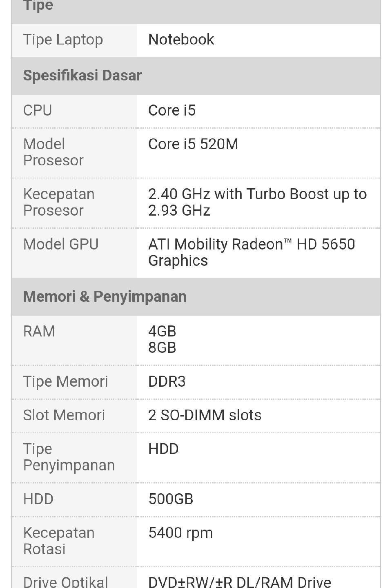392x588 pixels.
Task: Select the Tipe Memori label
Action: 65,382
